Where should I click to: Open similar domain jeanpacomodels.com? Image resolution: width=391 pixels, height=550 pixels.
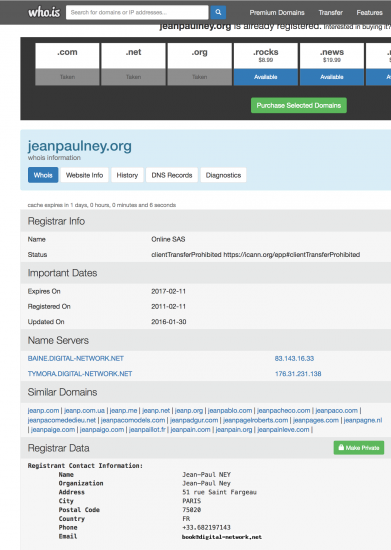[133, 420]
